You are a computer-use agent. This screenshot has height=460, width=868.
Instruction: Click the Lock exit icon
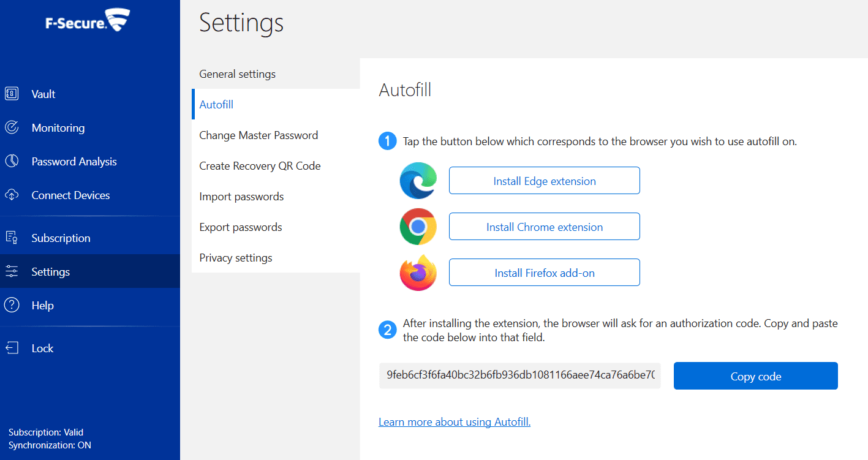click(12, 348)
